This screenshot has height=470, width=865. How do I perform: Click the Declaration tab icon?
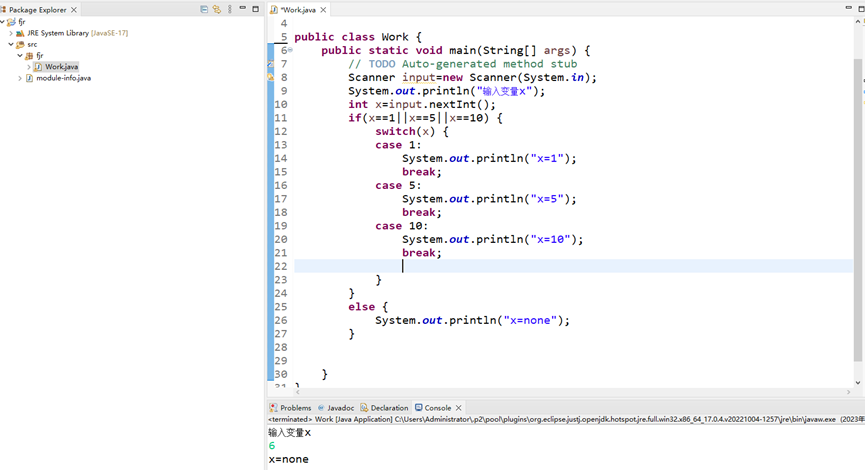364,408
